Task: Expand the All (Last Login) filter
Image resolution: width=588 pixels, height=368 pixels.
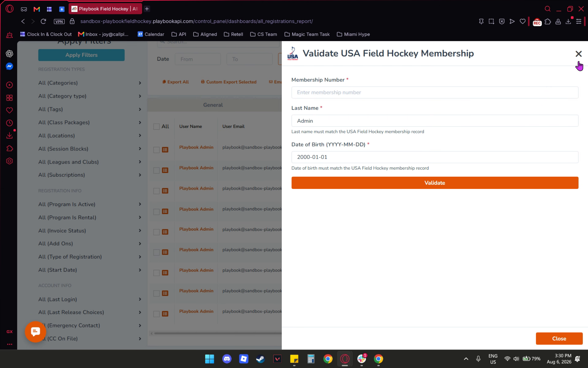Action: (x=90, y=299)
